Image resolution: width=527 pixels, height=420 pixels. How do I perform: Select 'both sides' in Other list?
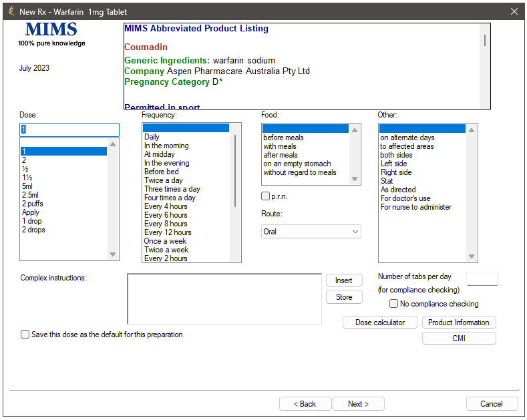coord(422,155)
